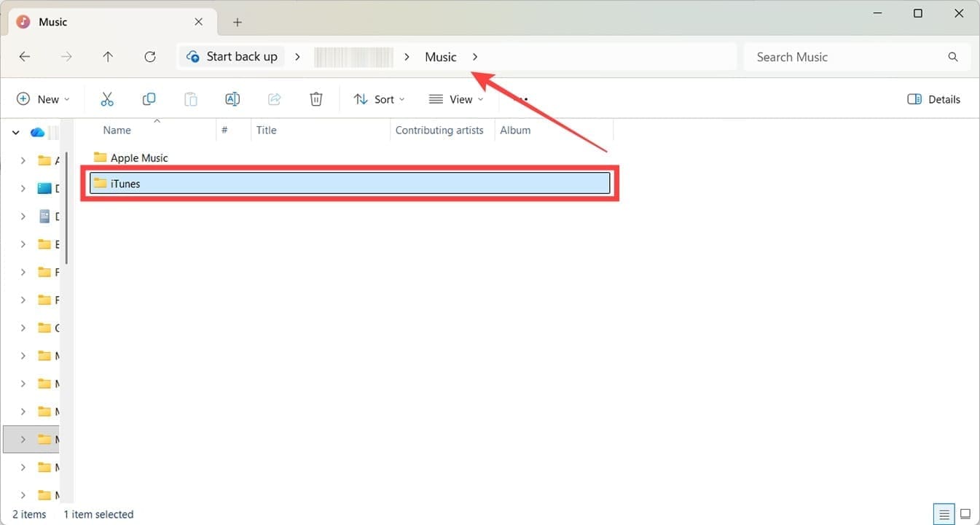
Task: Click the Cut scissors icon
Action: pyautogui.click(x=107, y=99)
